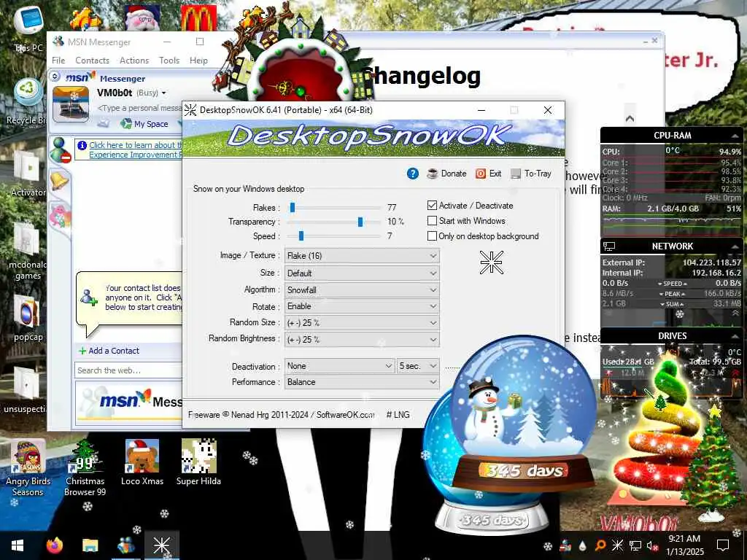The width and height of the screenshot is (747, 560).
Task: Open the taskbar clock showing 9:21 AM
Action: [x=684, y=545]
